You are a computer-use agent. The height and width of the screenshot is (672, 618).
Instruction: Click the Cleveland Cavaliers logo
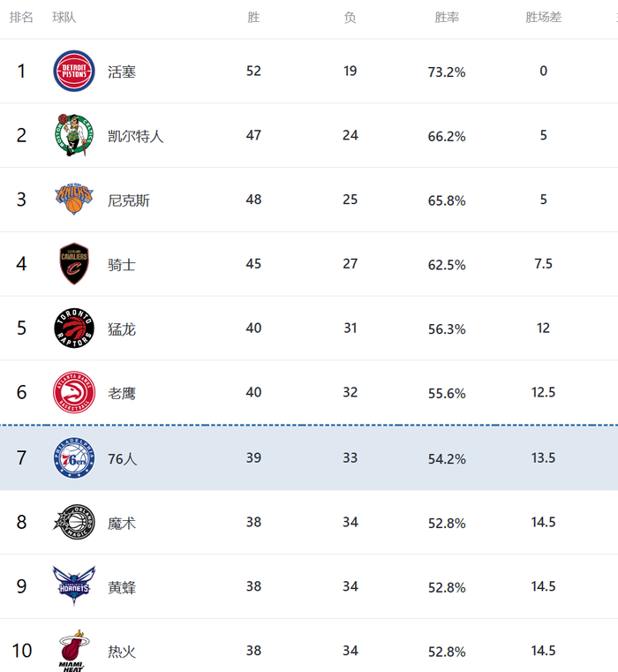pos(73,264)
